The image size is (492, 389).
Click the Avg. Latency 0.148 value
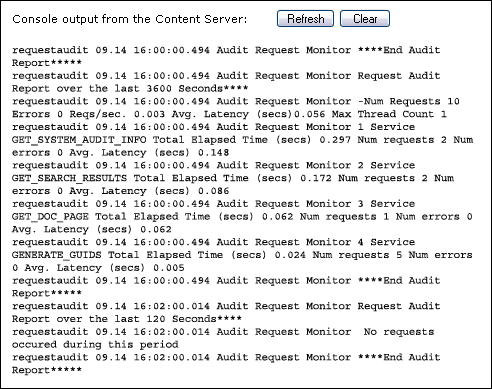213,153
